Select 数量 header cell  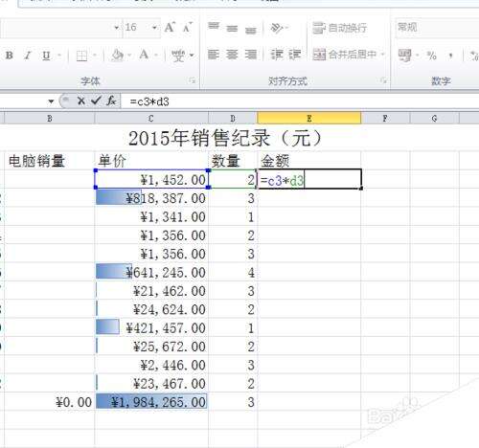(233, 161)
